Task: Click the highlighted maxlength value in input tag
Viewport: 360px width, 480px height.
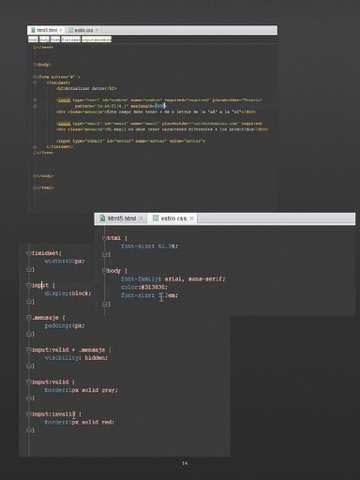Action: (x=160, y=106)
